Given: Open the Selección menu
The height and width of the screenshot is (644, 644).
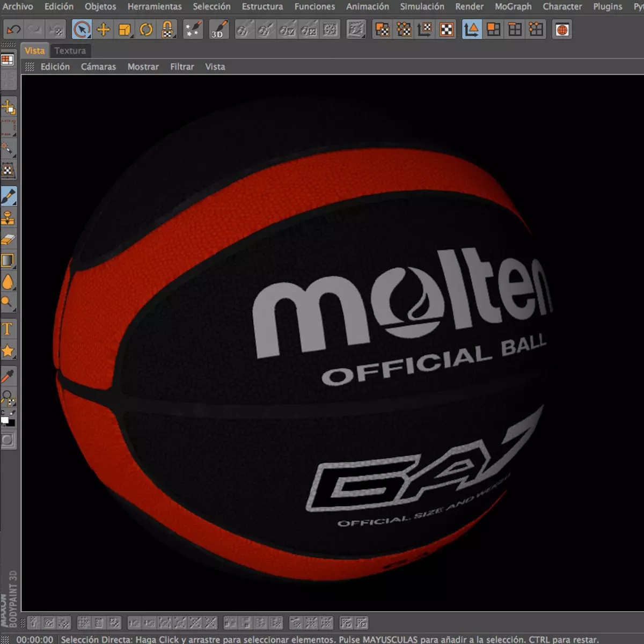Looking at the screenshot, I should [211, 6].
